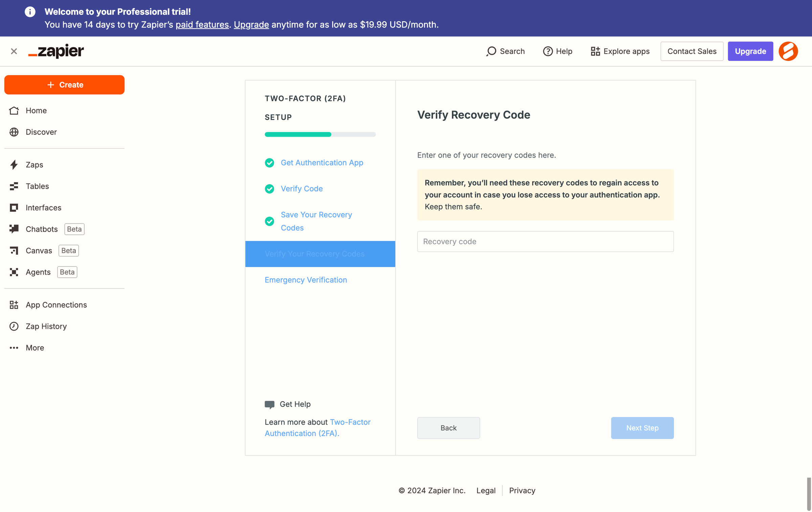Viewport: 812px width, 512px height.
Task: Click the Beta badge next to Chatbots
Action: [74, 229]
